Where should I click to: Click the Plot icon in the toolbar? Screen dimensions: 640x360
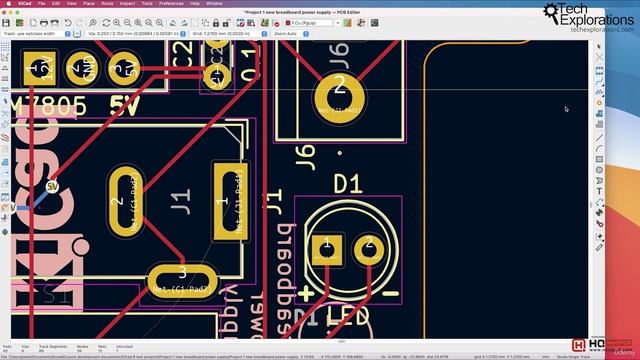pos(54,23)
